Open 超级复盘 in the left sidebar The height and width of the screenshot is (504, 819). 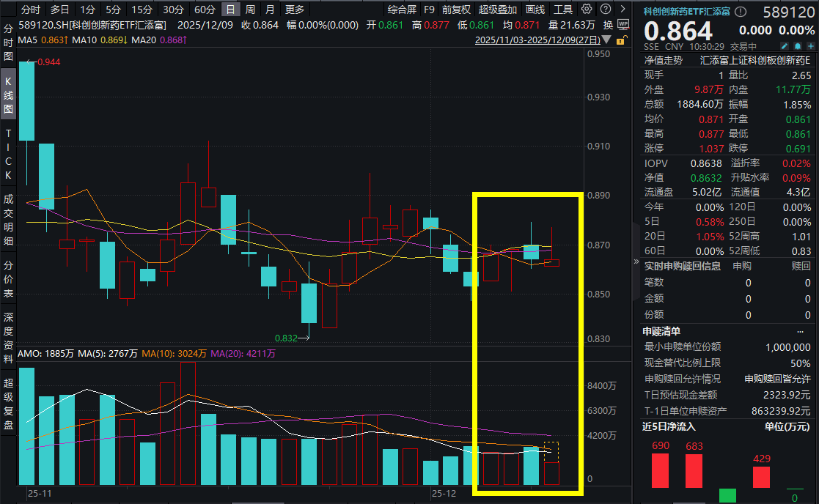(x=8, y=404)
